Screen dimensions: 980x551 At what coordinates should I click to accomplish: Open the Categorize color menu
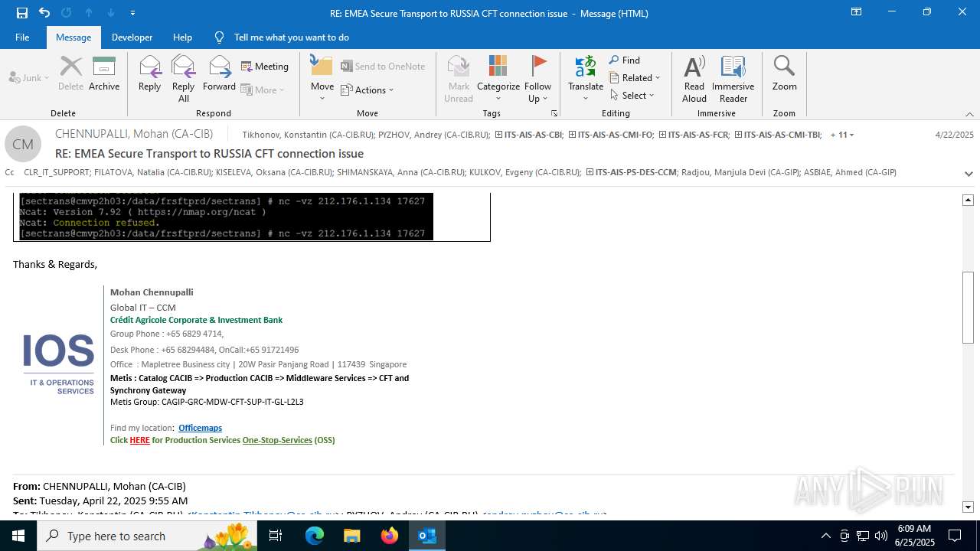498,79
